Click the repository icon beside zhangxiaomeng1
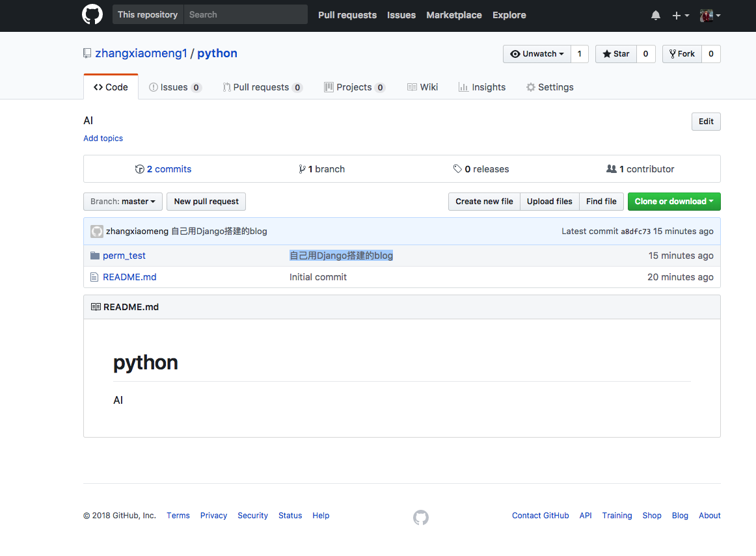 click(87, 53)
